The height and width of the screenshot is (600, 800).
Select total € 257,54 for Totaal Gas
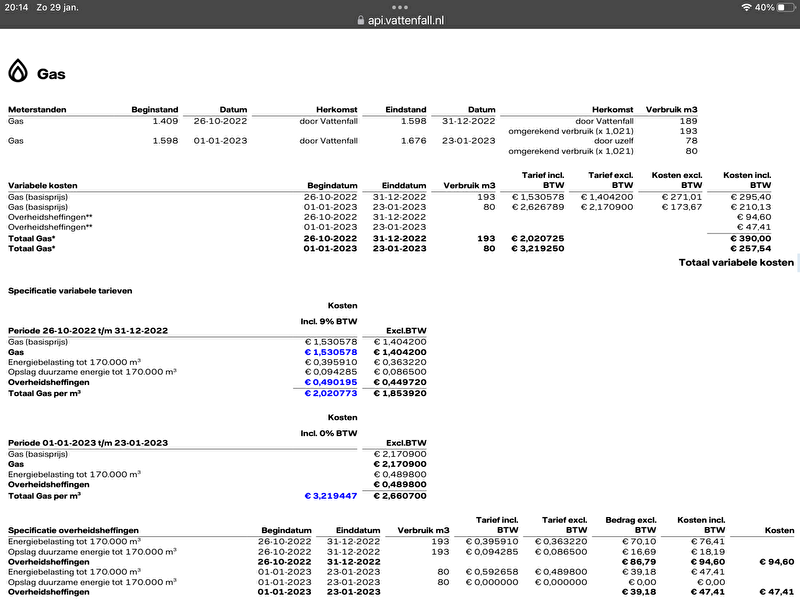pos(751,248)
